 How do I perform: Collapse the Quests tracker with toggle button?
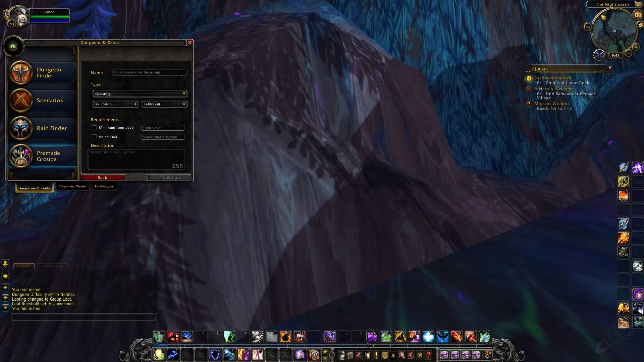[x=610, y=68]
